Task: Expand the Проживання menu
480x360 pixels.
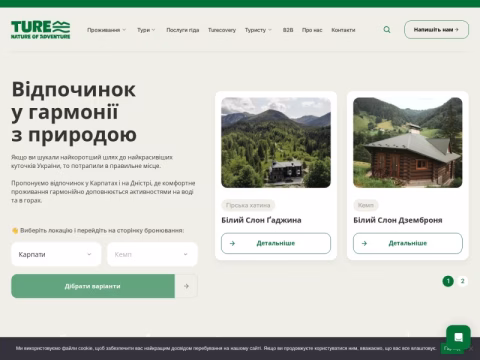Action: click(106, 30)
